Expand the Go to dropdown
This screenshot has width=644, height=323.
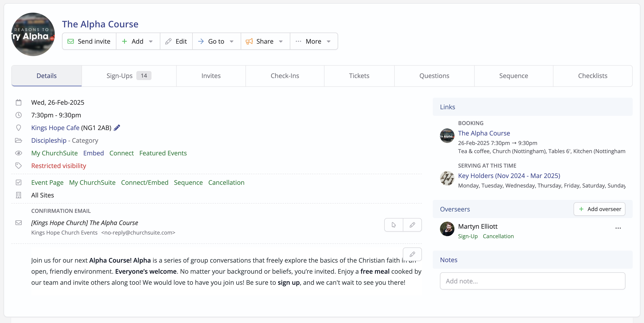pyautogui.click(x=216, y=41)
